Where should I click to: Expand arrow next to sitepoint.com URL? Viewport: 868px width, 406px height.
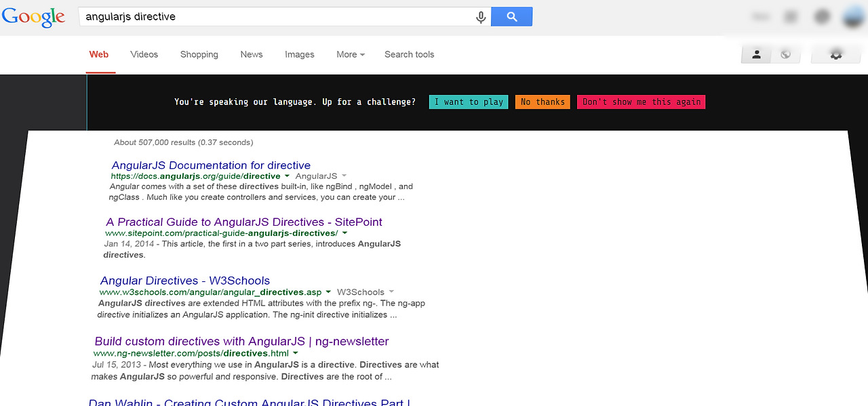coord(344,233)
